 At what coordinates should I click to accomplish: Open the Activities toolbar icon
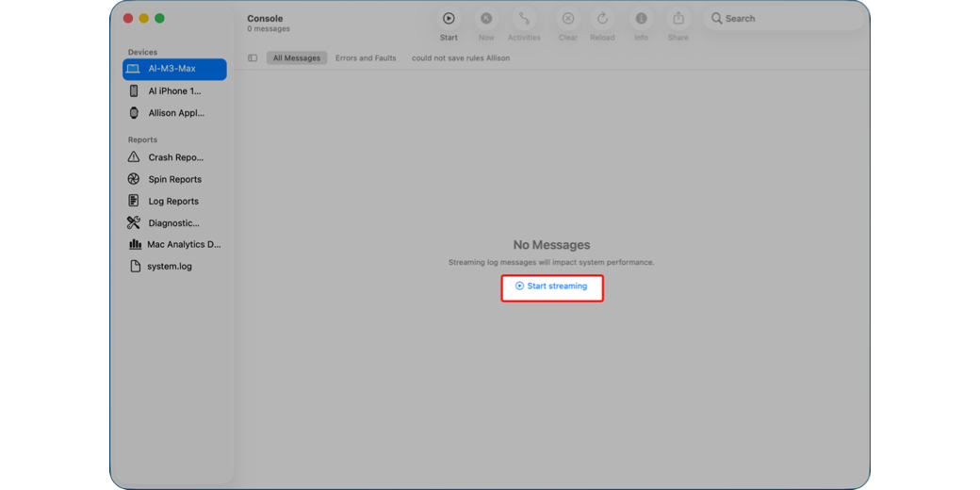524,19
